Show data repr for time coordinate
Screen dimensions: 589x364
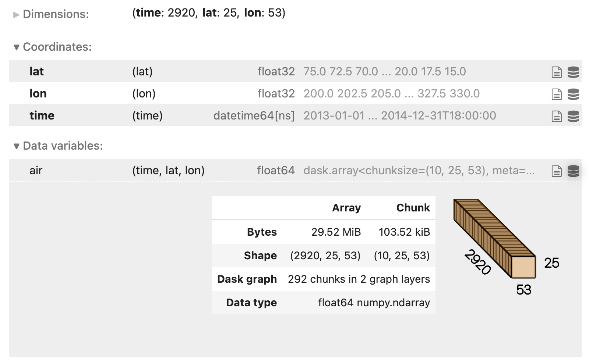tap(573, 116)
